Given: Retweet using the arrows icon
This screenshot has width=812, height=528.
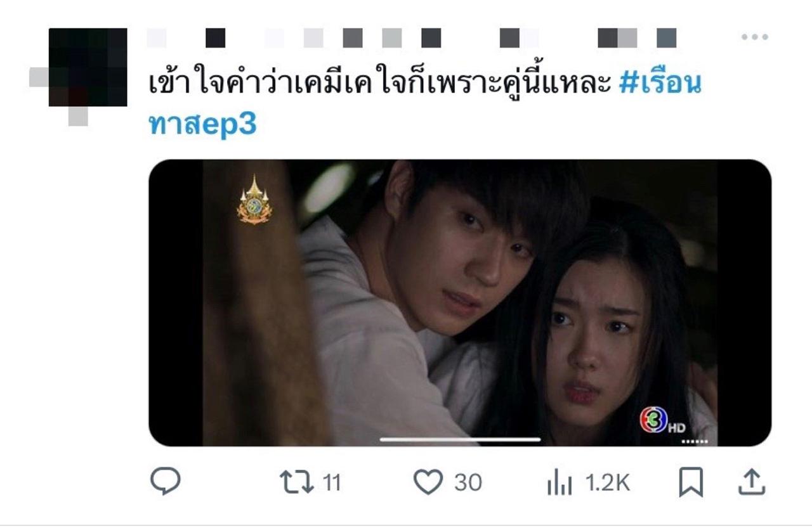Looking at the screenshot, I should coord(297,483).
